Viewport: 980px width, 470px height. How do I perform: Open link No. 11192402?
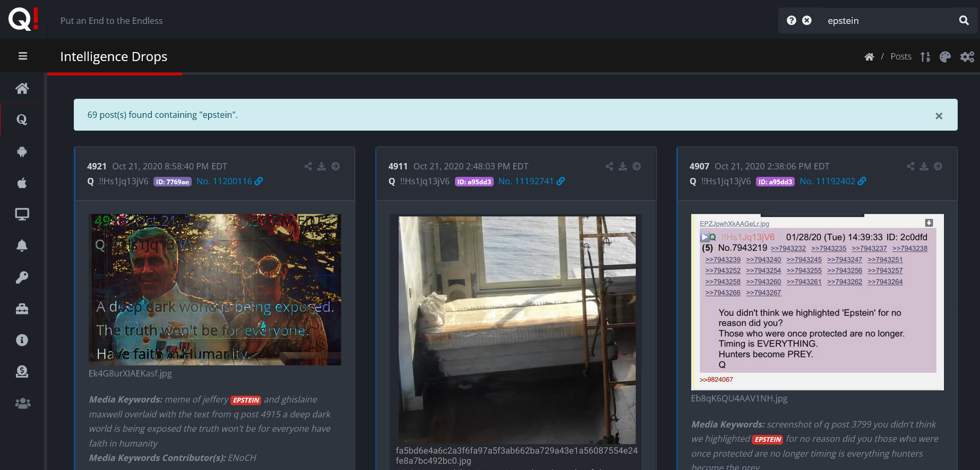(x=833, y=182)
